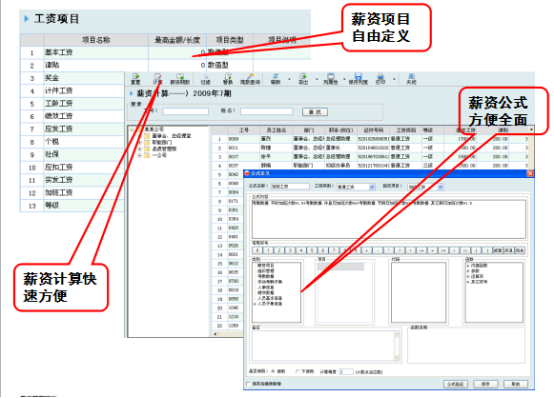Select the 等级 wage item row

point(72,205)
